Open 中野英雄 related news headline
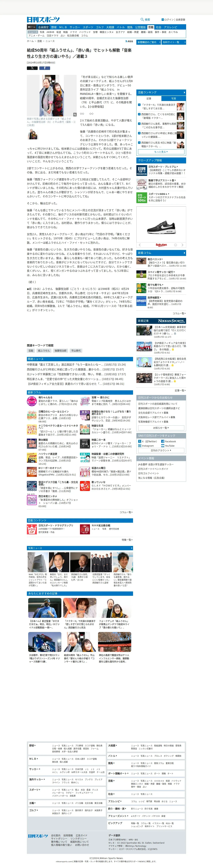This screenshot has width=213, height=868. 76,365
